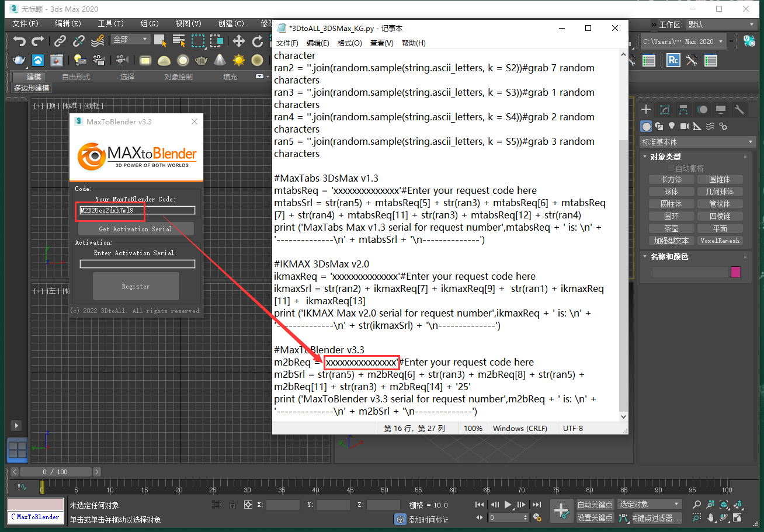Image resolution: width=764 pixels, height=532 pixels.
Task: Select the Link tool (chain icon)
Action: click(x=60, y=41)
